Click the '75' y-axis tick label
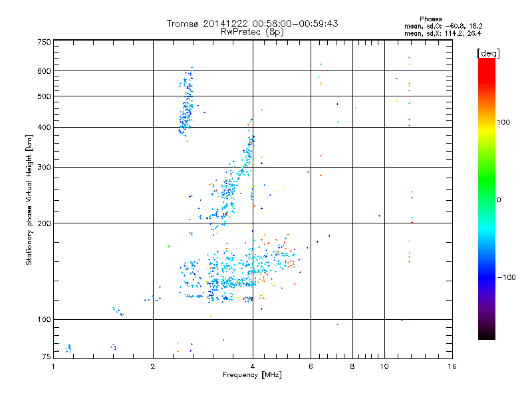Viewport: 532px width, 399px height. point(47,356)
